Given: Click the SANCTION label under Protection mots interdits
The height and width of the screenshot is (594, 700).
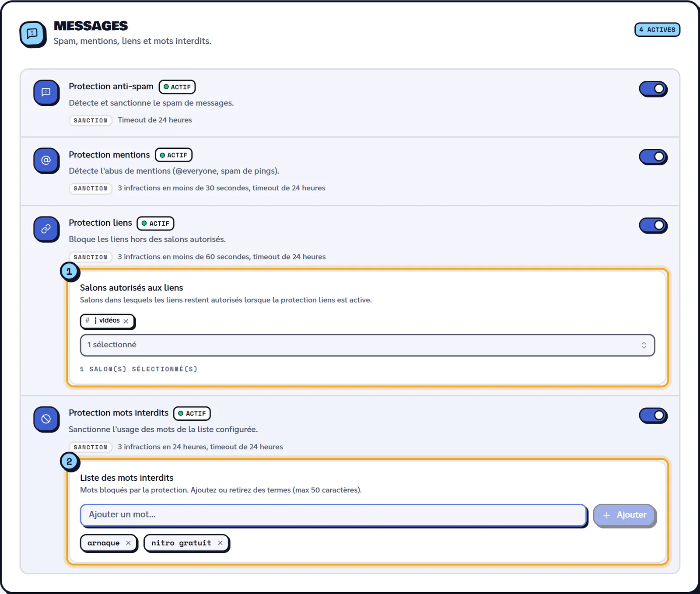Looking at the screenshot, I should point(91,447).
